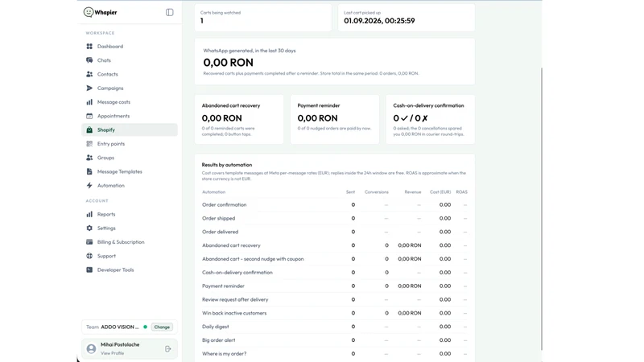644x362 pixels.
Task: Click the Order confirmation row label
Action: [225, 205]
